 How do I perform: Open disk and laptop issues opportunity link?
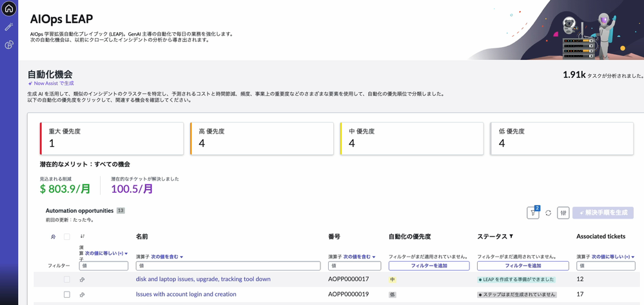click(203, 279)
